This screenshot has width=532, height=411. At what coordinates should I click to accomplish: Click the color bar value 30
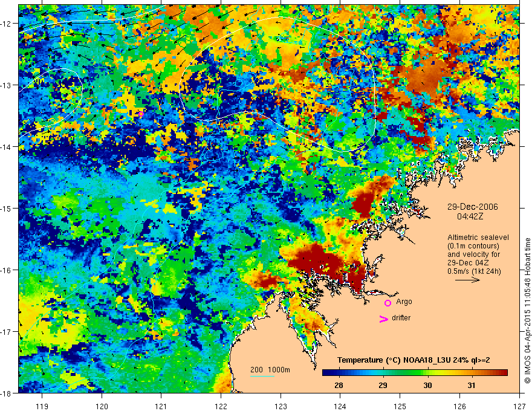(x=427, y=385)
